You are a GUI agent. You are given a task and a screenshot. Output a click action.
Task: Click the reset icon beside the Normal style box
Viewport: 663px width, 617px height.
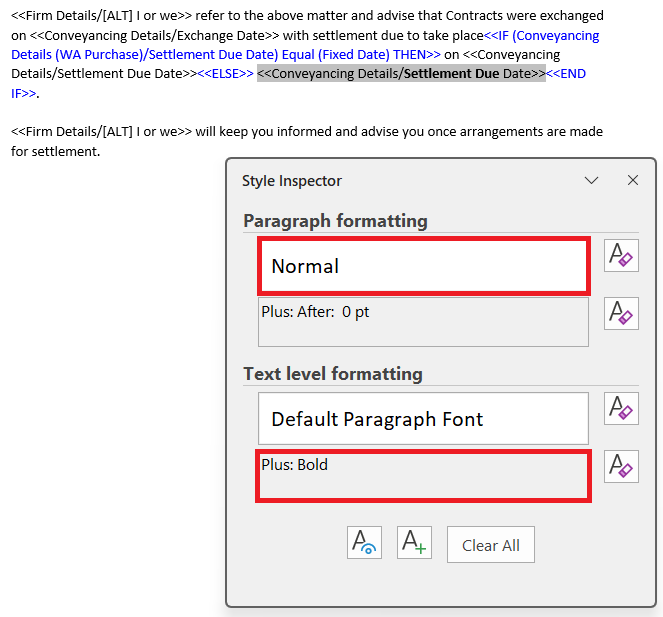[x=621, y=255]
